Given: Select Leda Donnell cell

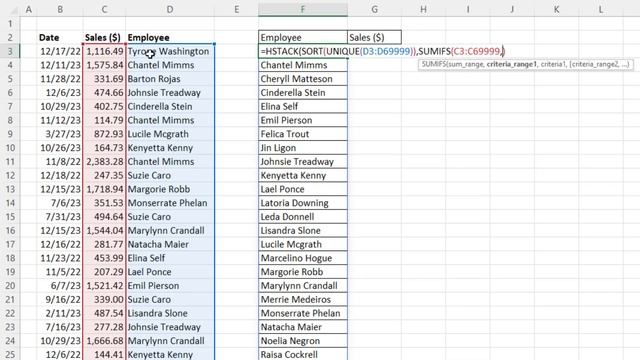Looking at the screenshot, I should (x=303, y=217).
